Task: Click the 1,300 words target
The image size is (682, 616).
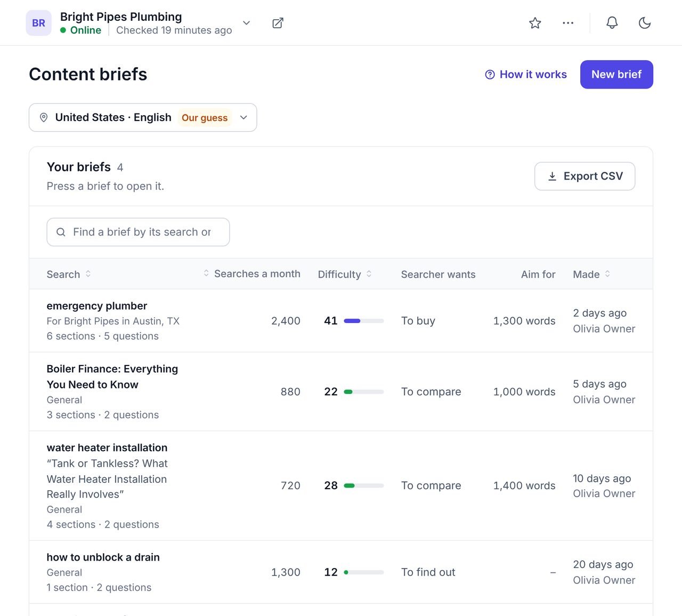Action: 524,321
